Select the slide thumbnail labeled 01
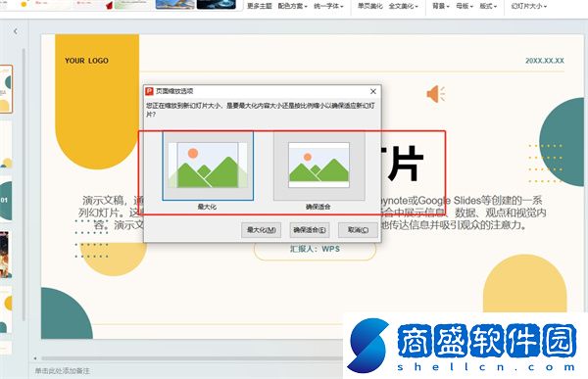588x379 pixels. point(6,201)
